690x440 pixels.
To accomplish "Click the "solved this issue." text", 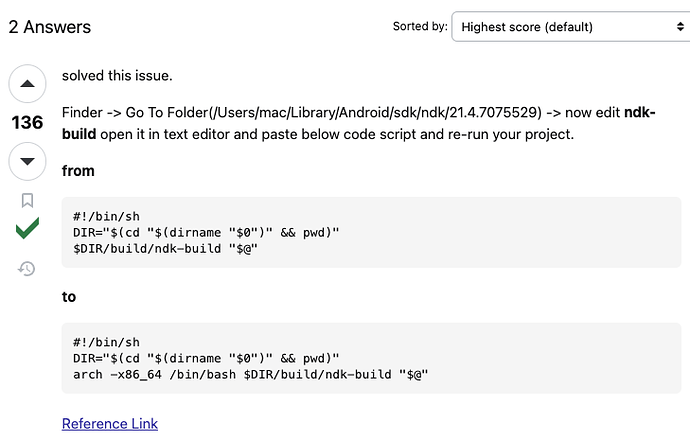I will click(119, 75).
